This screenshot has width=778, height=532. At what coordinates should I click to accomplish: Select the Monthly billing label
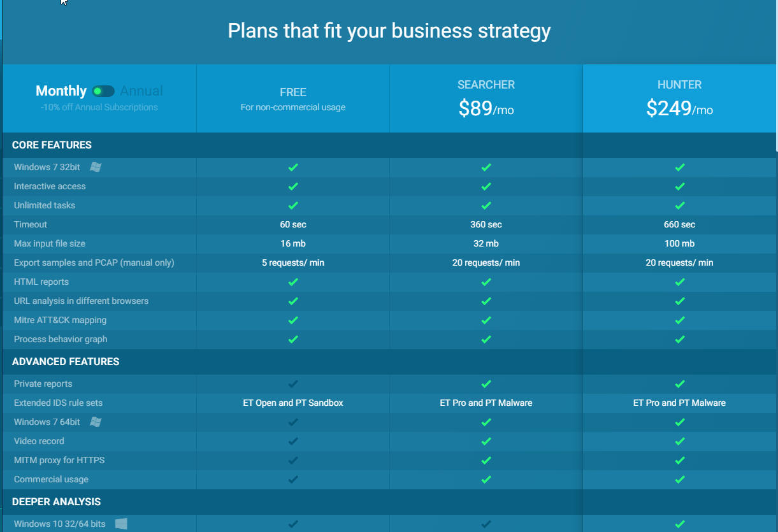[61, 91]
